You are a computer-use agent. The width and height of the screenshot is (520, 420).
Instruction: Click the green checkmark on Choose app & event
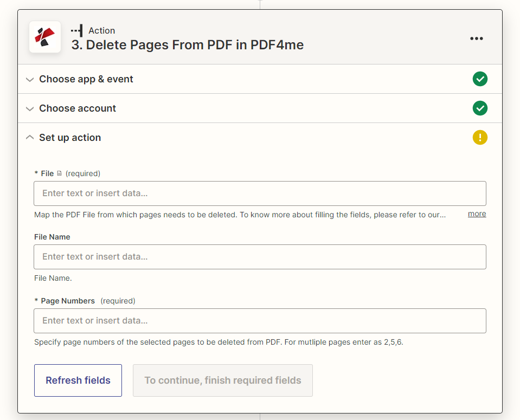[480, 79]
